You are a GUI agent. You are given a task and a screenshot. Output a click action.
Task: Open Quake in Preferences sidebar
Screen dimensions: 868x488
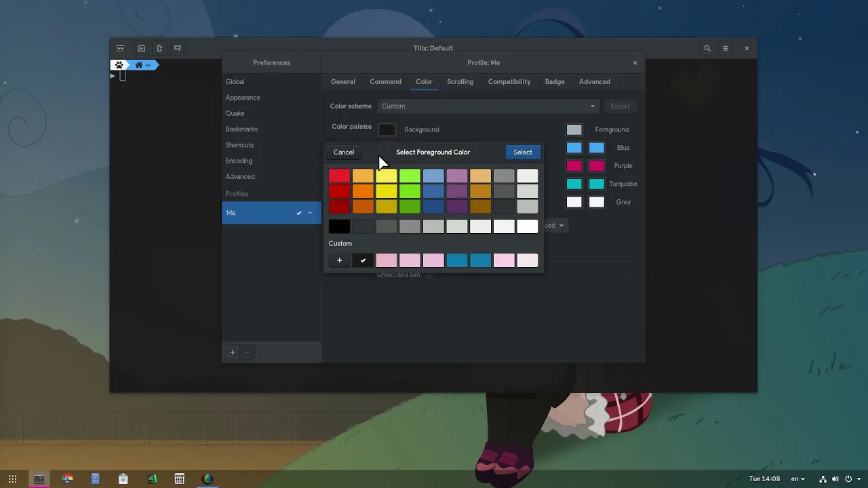tap(271, 113)
